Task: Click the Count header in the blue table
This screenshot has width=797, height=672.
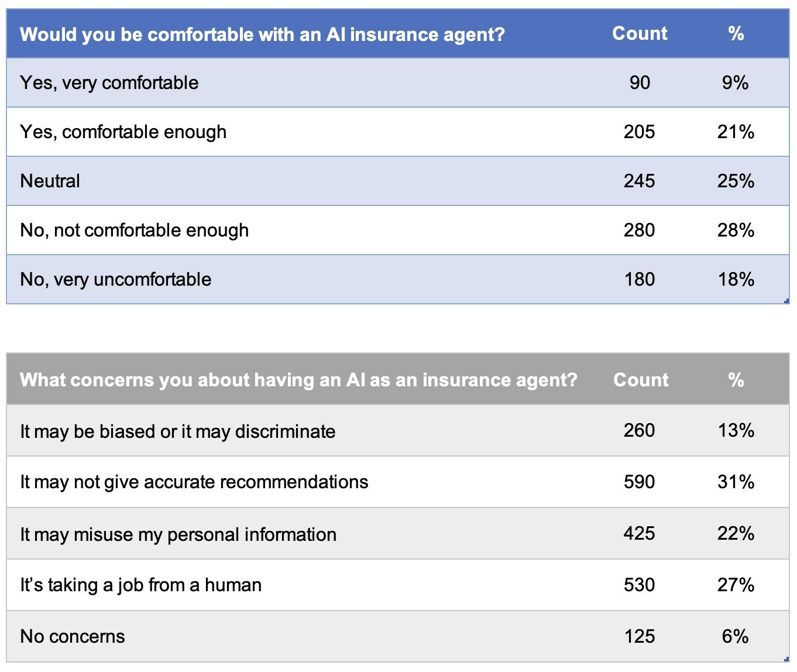Action: [640, 34]
